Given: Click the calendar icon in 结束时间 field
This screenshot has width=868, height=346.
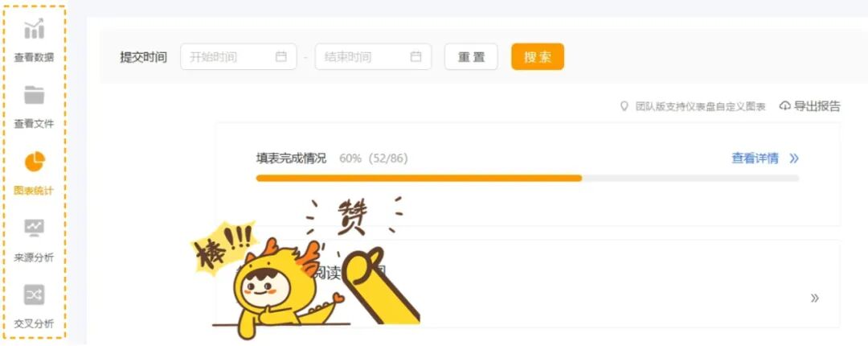Looking at the screenshot, I should [416, 56].
